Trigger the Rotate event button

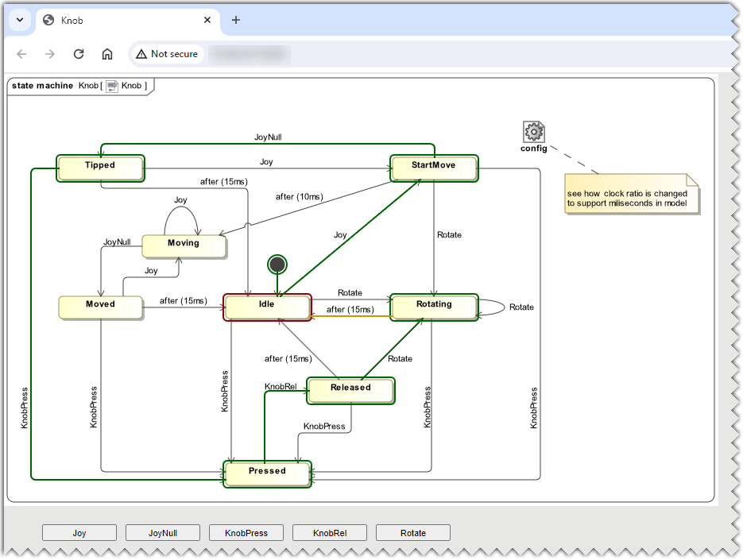pyautogui.click(x=413, y=533)
